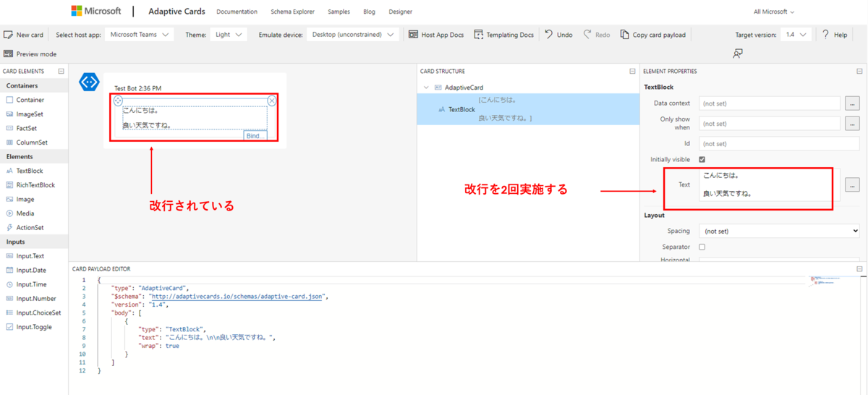The image size is (868, 395).
Task: Click the code minimap in payload editor
Action: click(x=825, y=281)
